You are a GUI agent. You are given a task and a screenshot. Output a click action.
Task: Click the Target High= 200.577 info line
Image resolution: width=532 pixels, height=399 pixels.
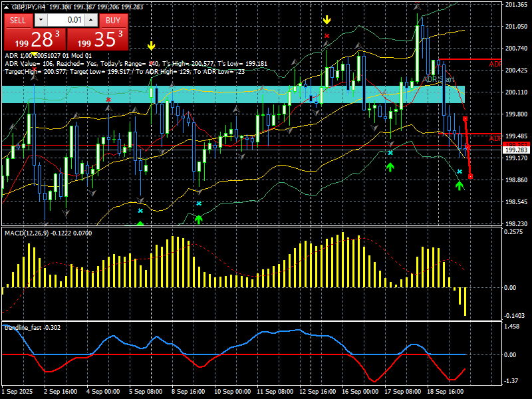pos(125,72)
